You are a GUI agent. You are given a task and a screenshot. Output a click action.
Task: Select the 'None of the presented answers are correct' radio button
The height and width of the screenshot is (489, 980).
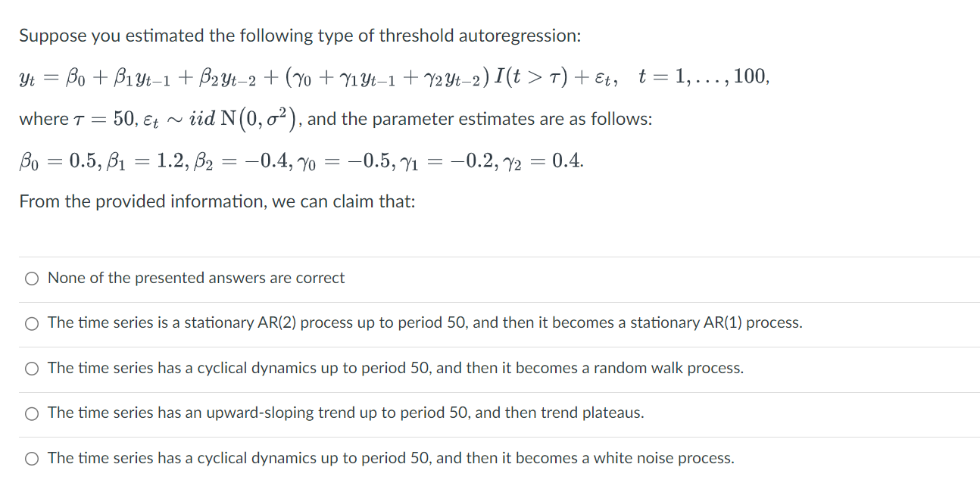click(x=31, y=278)
